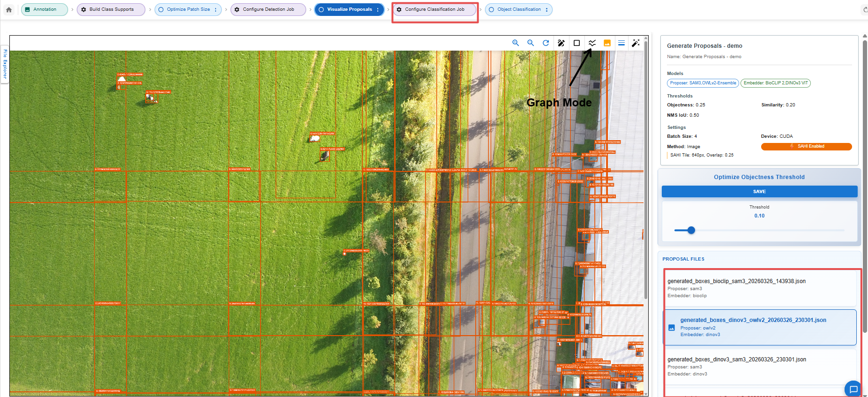Click the Optimize Objectness Threshold heading
868x397 pixels.
pos(759,177)
